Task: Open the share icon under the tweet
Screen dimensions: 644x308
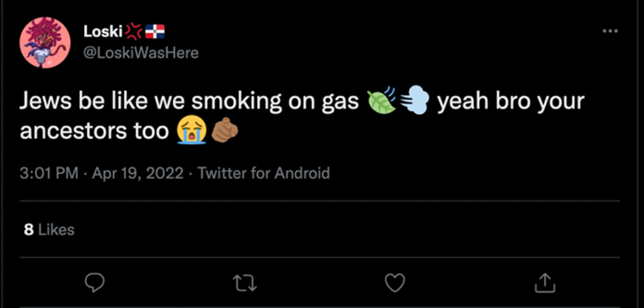Action: pos(545,282)
